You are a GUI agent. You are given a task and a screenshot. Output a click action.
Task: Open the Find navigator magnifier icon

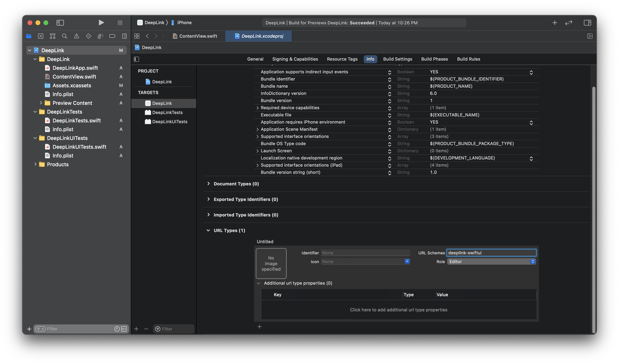click(x=65, y=36)
